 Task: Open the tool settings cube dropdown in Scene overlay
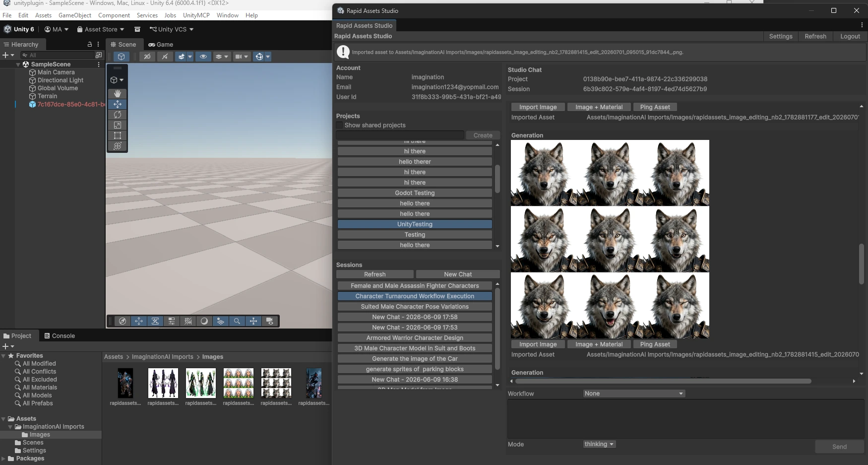coord(117,80)
